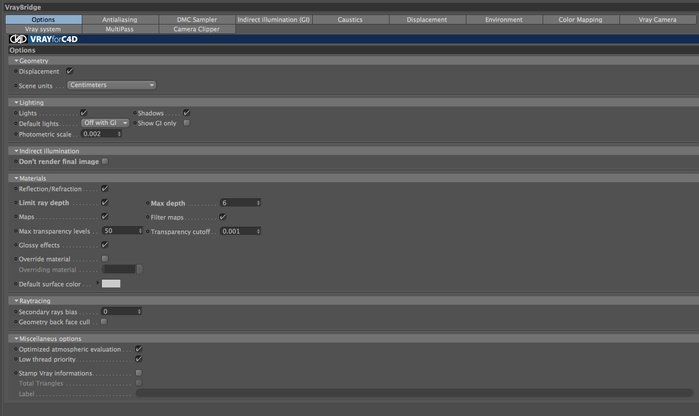Switch to Camera Clipper tab
Image resolution: width=699 pixels, height=416 pixels.
[x=197, y=29]
